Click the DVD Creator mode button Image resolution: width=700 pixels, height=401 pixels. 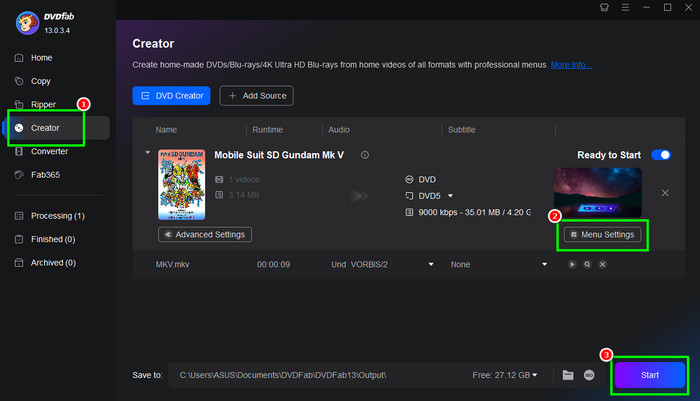pyautogui.click(x=171, y=96)
